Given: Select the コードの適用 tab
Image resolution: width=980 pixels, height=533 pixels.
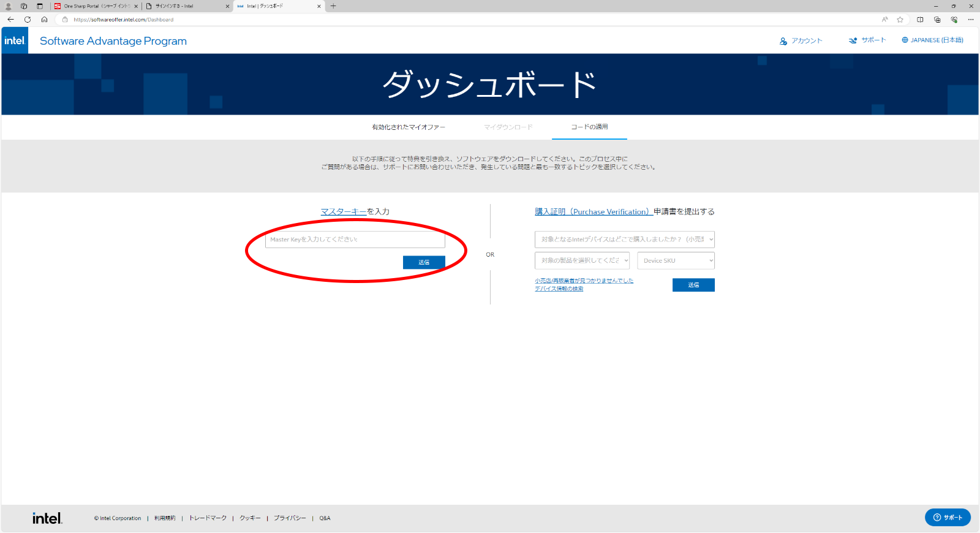Looking at the screenshot, I should (589, 127).
